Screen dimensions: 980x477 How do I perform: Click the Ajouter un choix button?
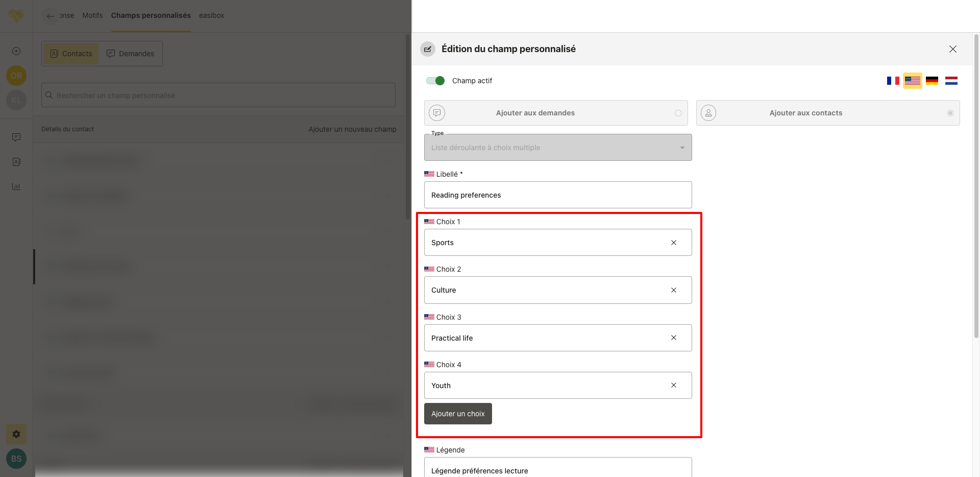(458, 414)
